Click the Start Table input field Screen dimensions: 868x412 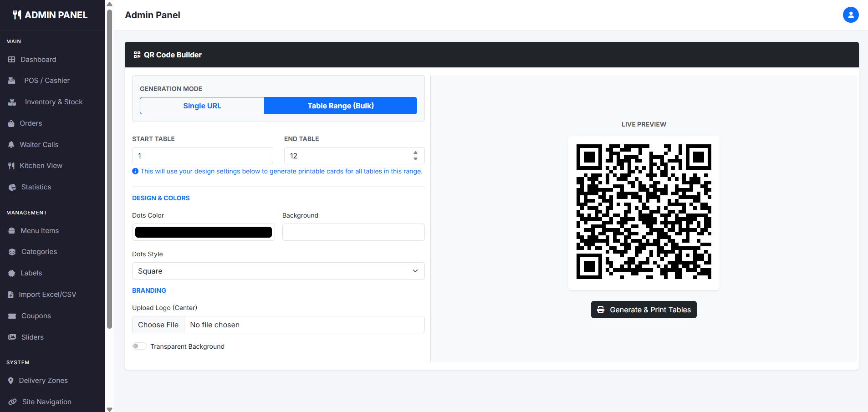pyautogui.click(x=202, y=156)
